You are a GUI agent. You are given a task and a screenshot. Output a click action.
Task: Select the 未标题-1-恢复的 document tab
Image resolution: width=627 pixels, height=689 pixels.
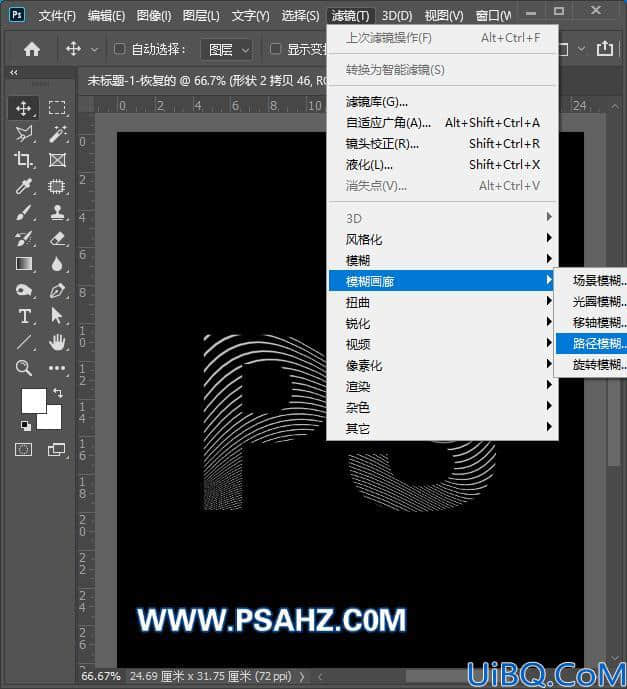[207, 81]
